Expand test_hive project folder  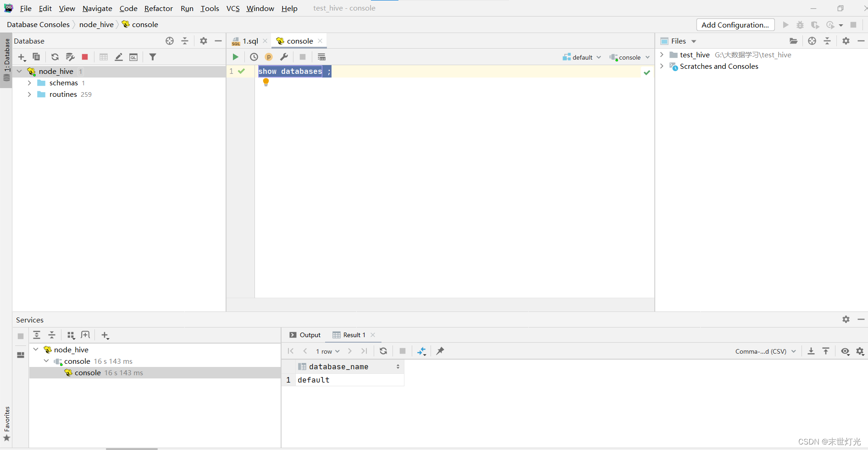662,55
